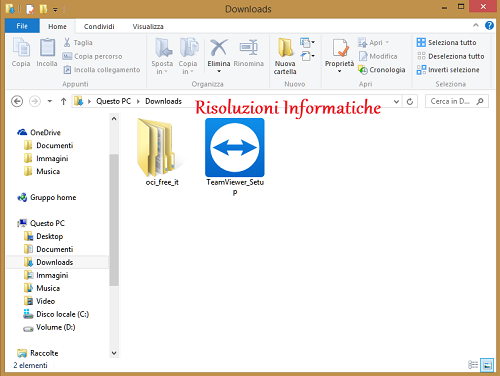Screen dimensions: 500x376
Task: Open Volume (D:) drive
Action: point(49,327)
